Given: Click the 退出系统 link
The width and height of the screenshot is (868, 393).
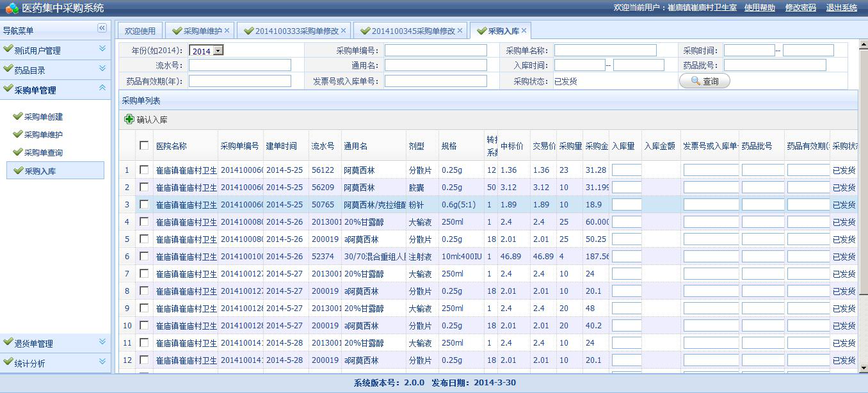Looking at the screenshot, I should click(842, 8).
